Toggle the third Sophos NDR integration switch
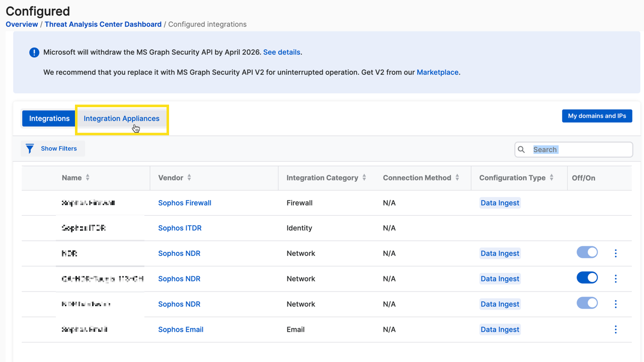 click(587, 303)
